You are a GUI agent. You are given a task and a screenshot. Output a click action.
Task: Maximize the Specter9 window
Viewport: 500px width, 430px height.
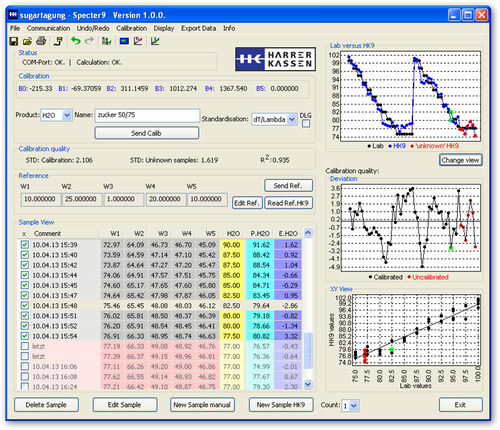(x=468, y=15)
